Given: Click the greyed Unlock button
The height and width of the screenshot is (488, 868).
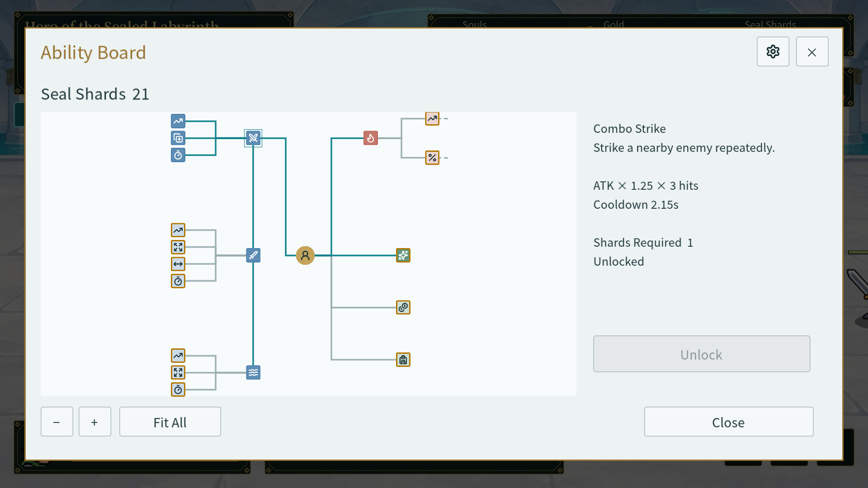Looking at the screenshot, I should point(702,354).
